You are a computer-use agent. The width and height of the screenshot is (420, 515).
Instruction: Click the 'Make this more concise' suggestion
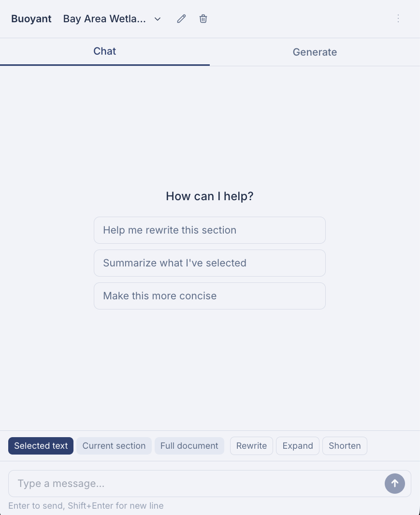pos(209,295)
